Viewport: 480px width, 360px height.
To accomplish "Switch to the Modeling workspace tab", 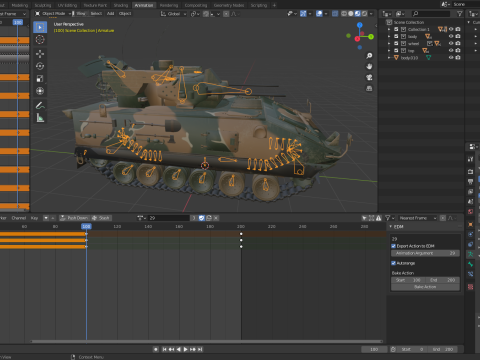I will pyautogui.click(x=20, y=5).
